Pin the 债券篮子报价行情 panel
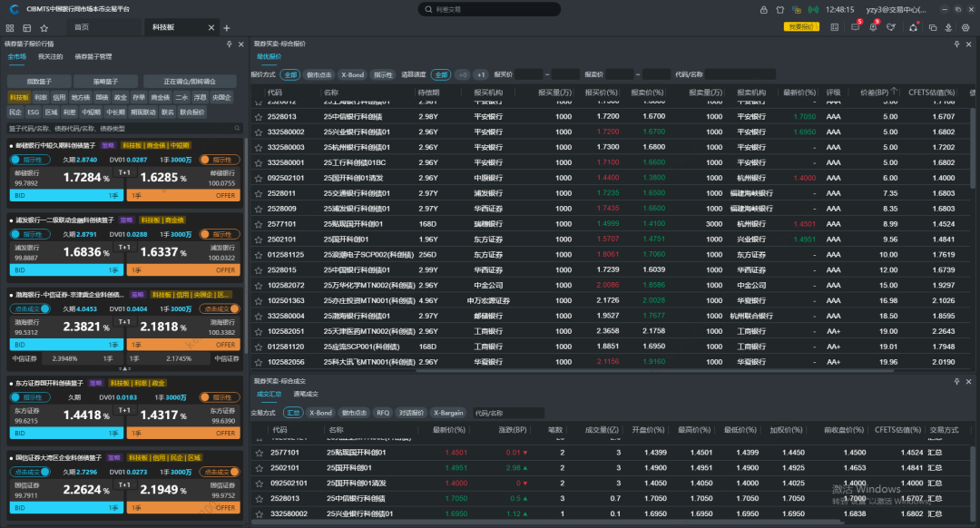This screenshot has width=980, height=528. [229, 44]
